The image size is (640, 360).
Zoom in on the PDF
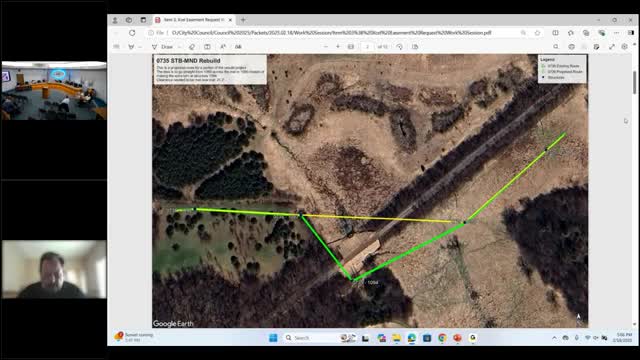[338, 47]
